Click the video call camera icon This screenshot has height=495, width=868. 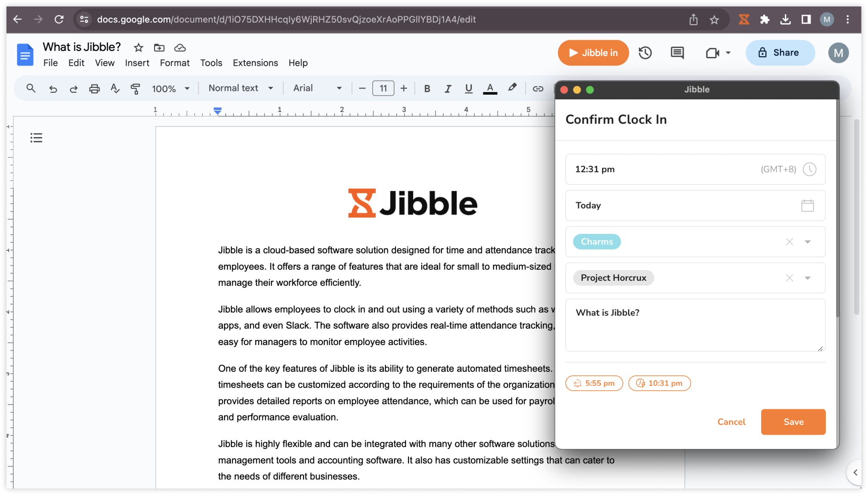(x=712, y=53)
